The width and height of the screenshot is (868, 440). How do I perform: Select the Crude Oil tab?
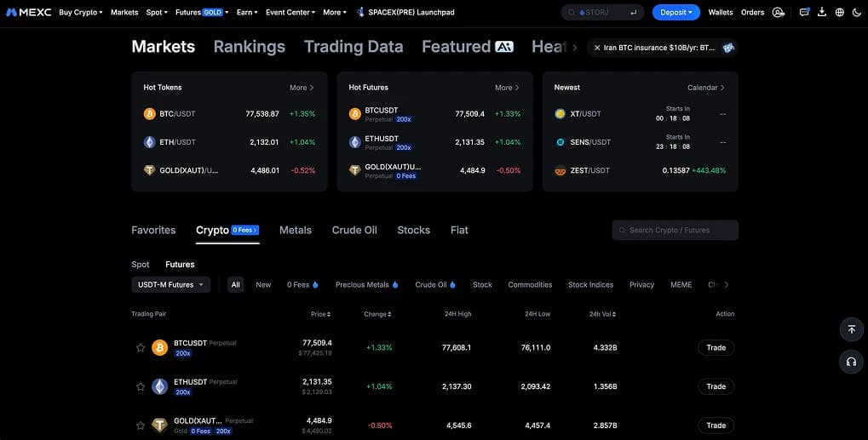click(354, 230)
